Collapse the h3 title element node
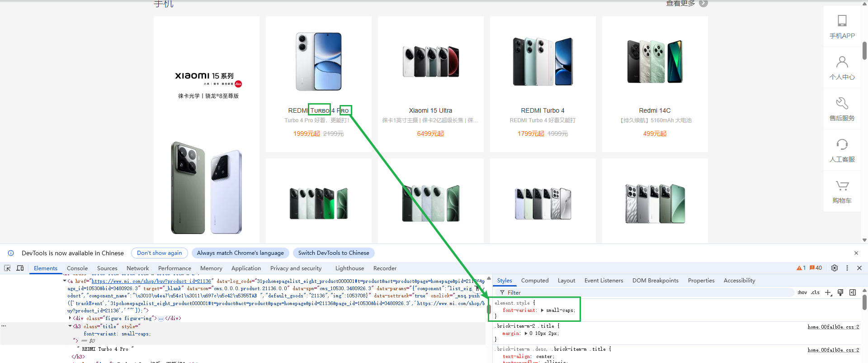Image resolution: width=868 pixels, height=363 pixels. tap(70, 326)
